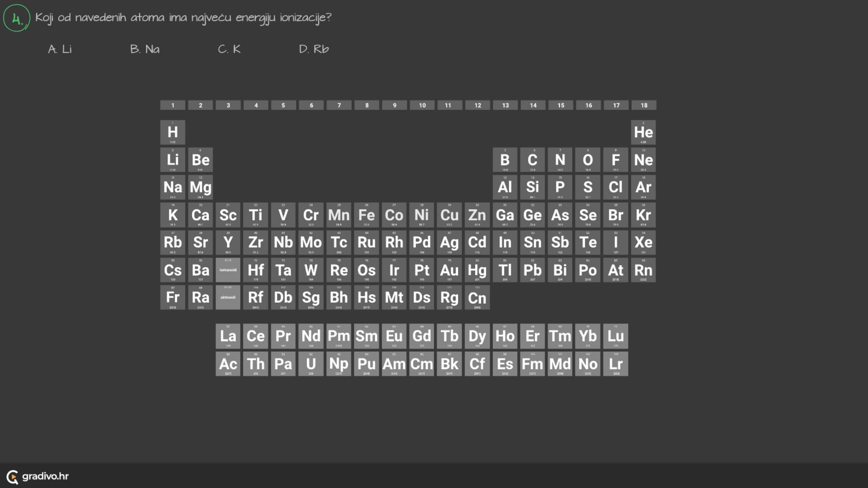Image resolution: width=868 pixels, height=488 pixels.
Task: Click the Fr element tile
Action: 173,297
